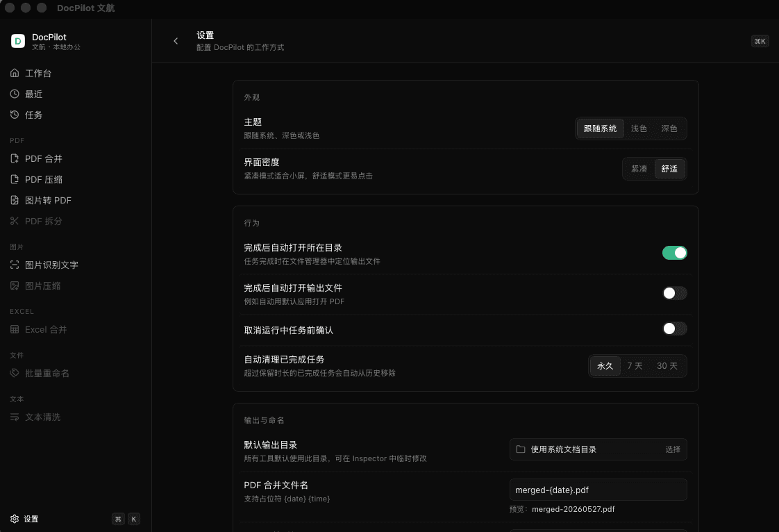Click 配置 DocPilot 的工作方式 subtitle
The width and height of the screenshot is (779, 532).
pyautogui.click(x=240, y=47)
